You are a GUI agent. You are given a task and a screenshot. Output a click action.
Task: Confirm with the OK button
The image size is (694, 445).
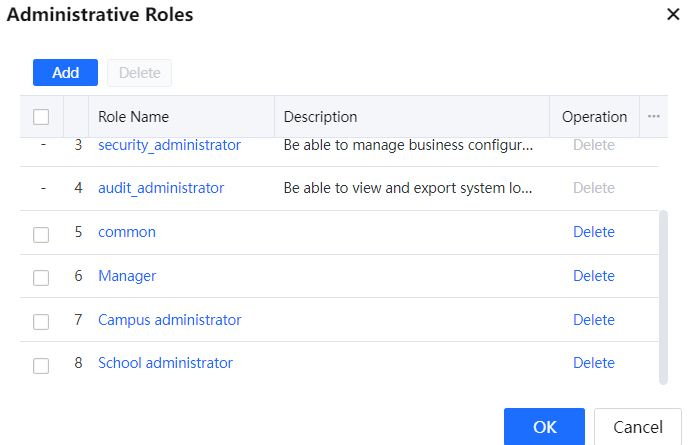click(544, 427)
